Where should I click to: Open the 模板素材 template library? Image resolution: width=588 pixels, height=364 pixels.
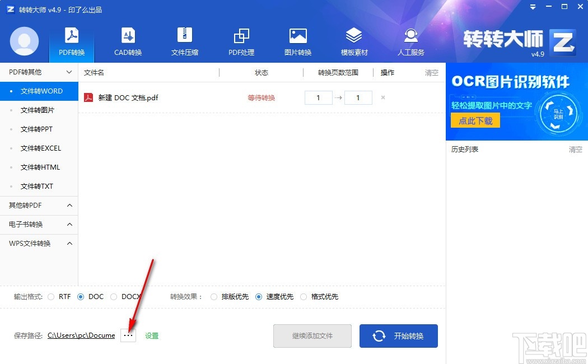pyautogui.click(x=353, y=42)
